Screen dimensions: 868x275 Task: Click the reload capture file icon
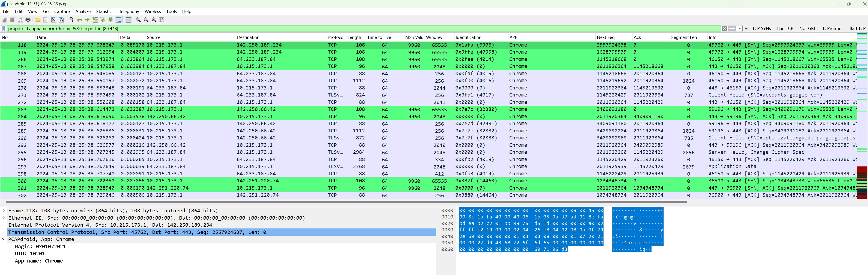[61, 20]
